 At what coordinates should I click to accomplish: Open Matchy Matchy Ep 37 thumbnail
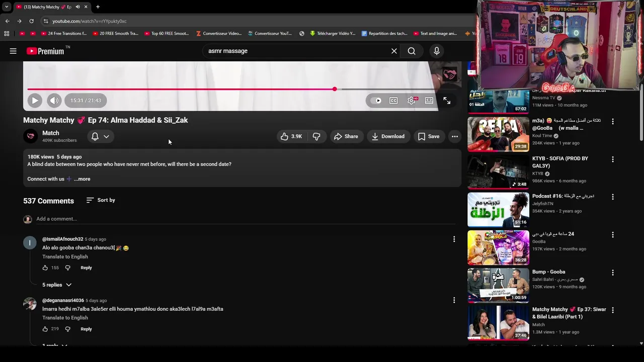[498, 323]
